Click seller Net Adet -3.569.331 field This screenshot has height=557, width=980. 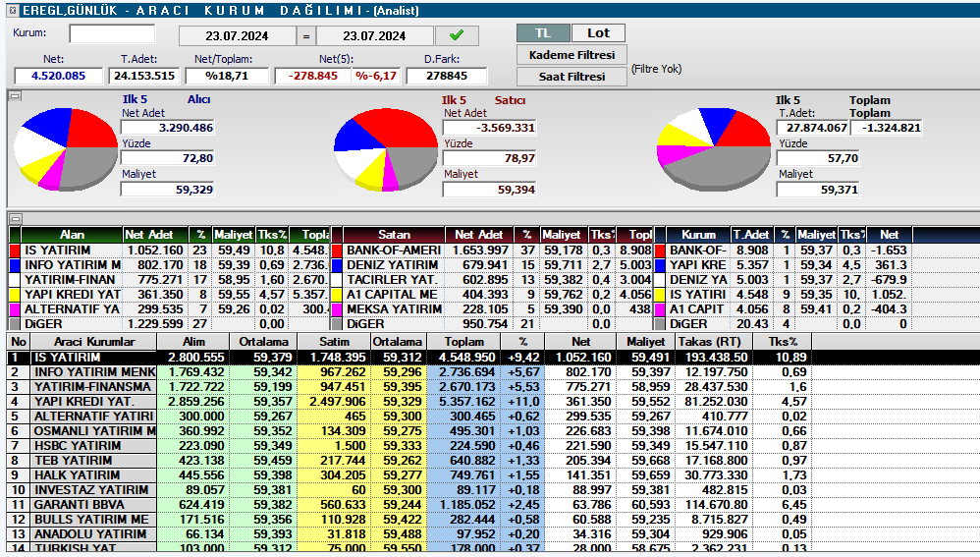tap(489, 128)
